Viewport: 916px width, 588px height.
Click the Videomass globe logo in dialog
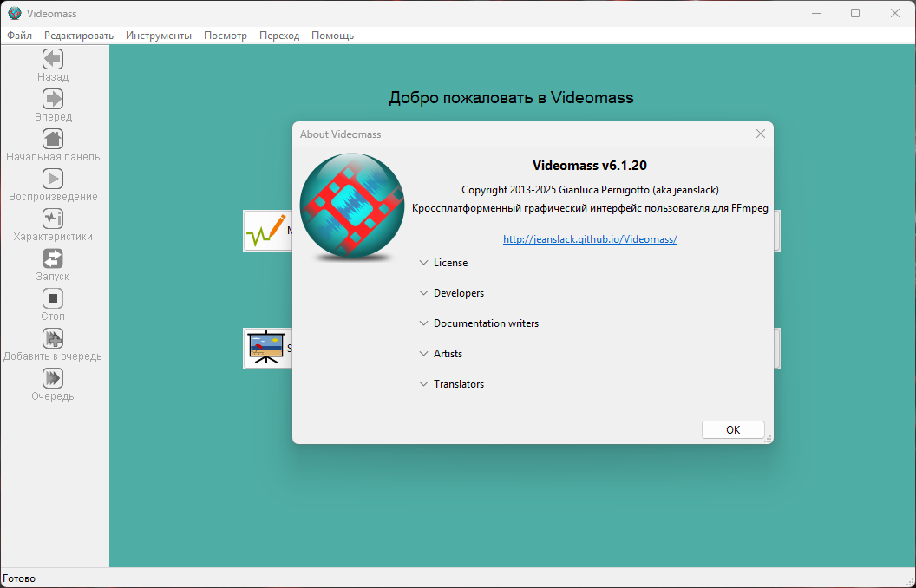click(x=351, y=206)
